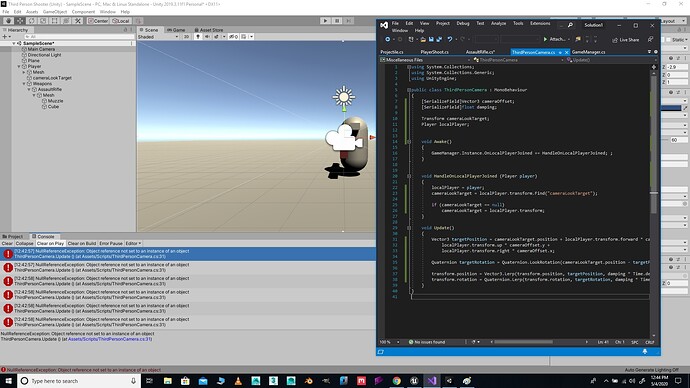Viewport: 690px width, 388px height.
Task: Open the ThirdPersonCamera.cs:31 link in error details
Action: click(110, 339)
